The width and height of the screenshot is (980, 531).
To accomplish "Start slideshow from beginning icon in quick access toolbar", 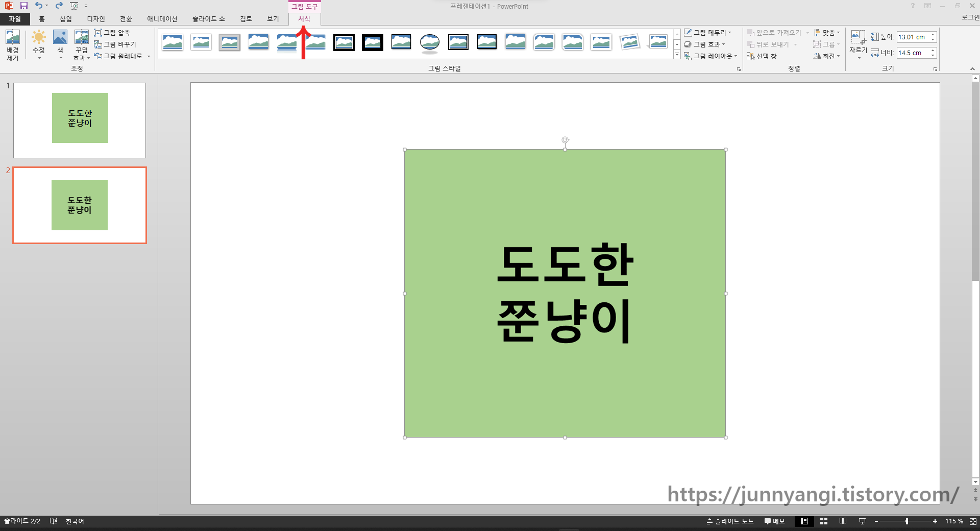I will point(75,6).
